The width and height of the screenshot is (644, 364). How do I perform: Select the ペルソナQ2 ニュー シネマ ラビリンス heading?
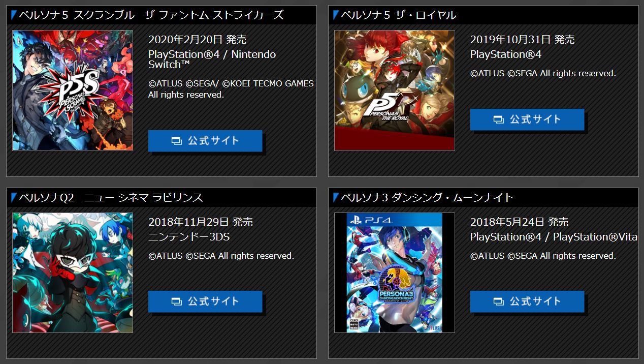[111, 197]
